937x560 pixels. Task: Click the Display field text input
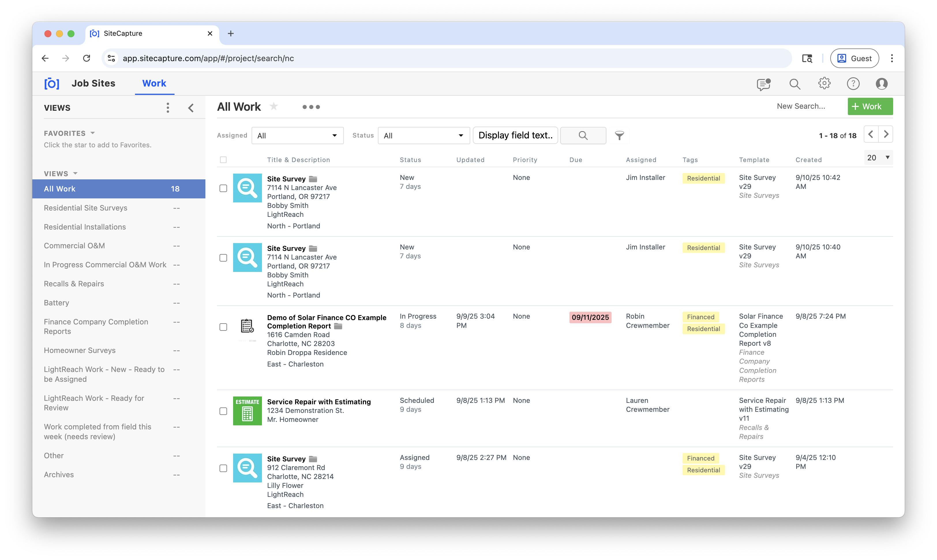pyautogui.click(x=515, y=136)
